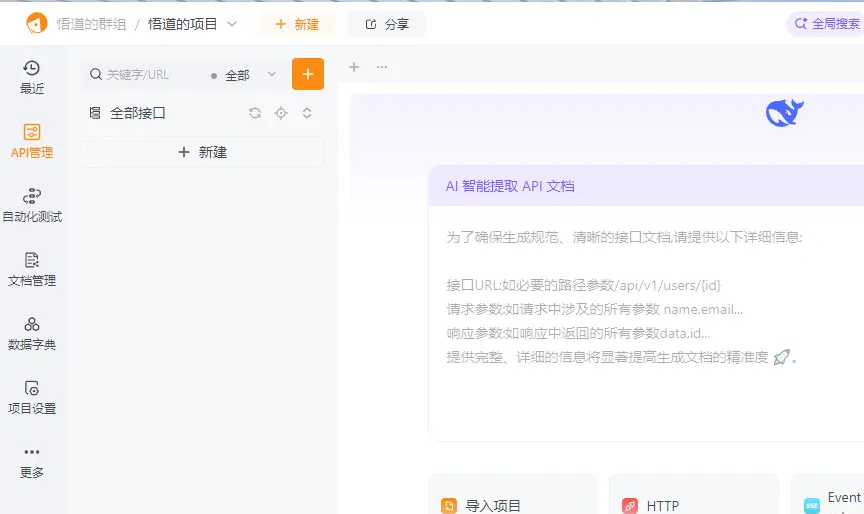Click the HTTP card icon
Viewport: 864px width, 514px height.
[630, 506]
